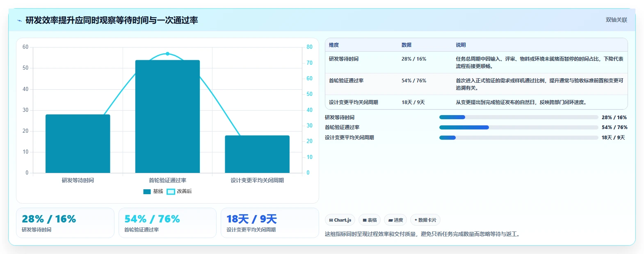The height and width of the screenshot is (254, 644).
Task: Click the 28% / 16% data card
Action: (x=65, y=223)
